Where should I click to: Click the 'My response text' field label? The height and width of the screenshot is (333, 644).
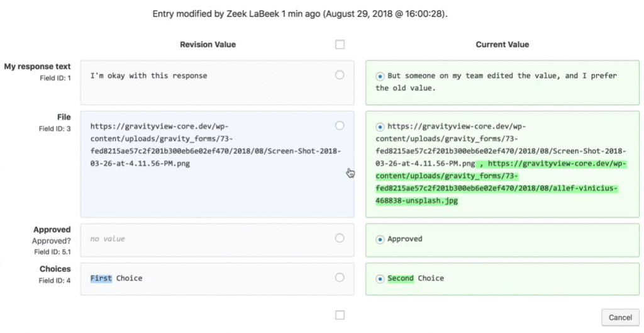[37, 67]
